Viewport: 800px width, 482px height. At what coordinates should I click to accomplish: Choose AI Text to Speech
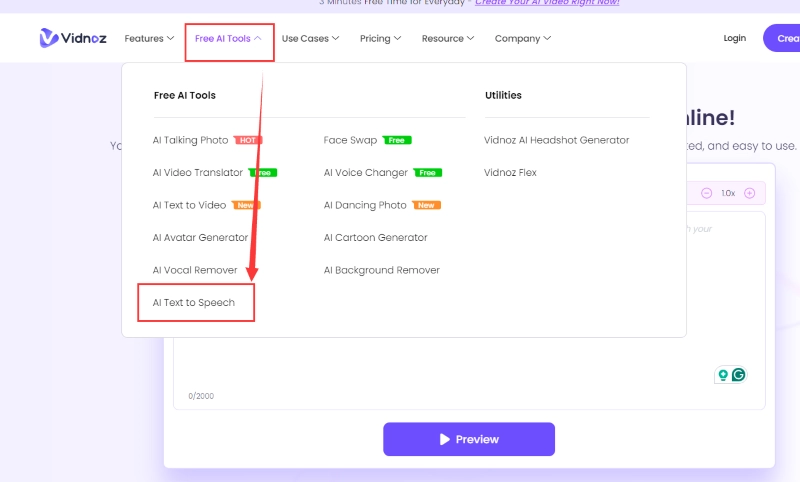point(194,303)
